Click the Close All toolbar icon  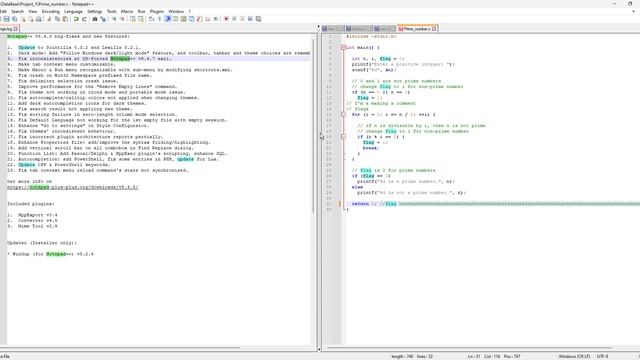point(31,19)
